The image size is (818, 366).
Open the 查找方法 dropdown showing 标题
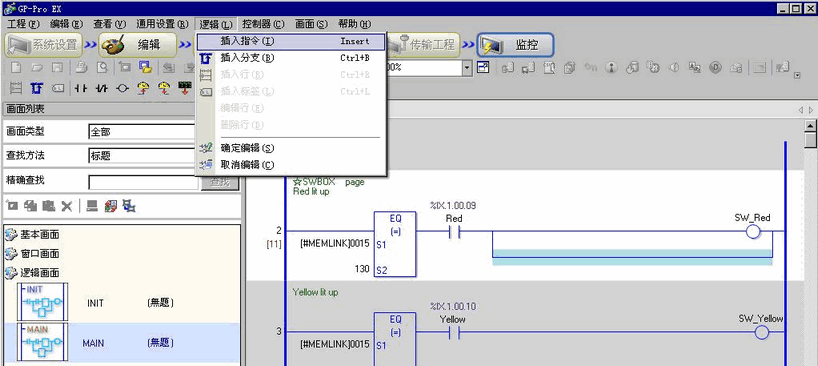click(x=142, y=156)
